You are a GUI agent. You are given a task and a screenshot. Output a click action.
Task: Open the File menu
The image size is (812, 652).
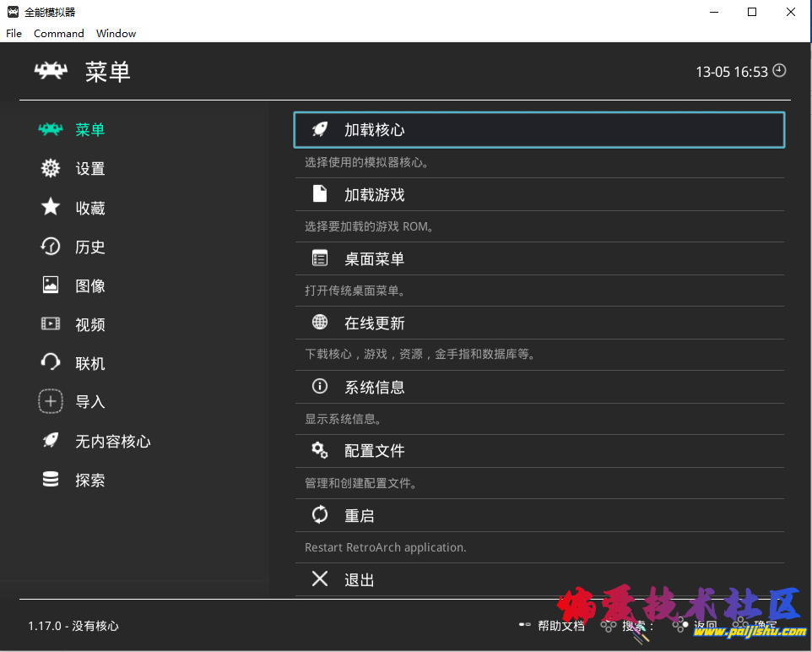pyautogui.click(x=14, y=34)
